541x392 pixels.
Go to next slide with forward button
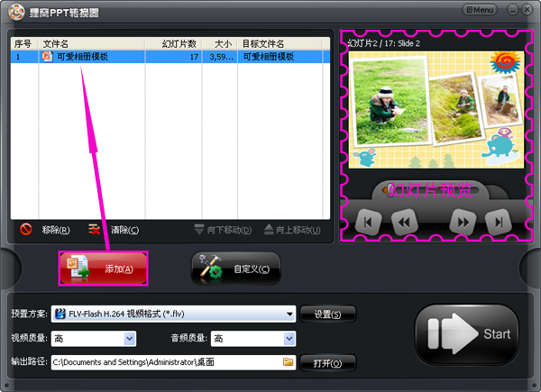point(463,223)
